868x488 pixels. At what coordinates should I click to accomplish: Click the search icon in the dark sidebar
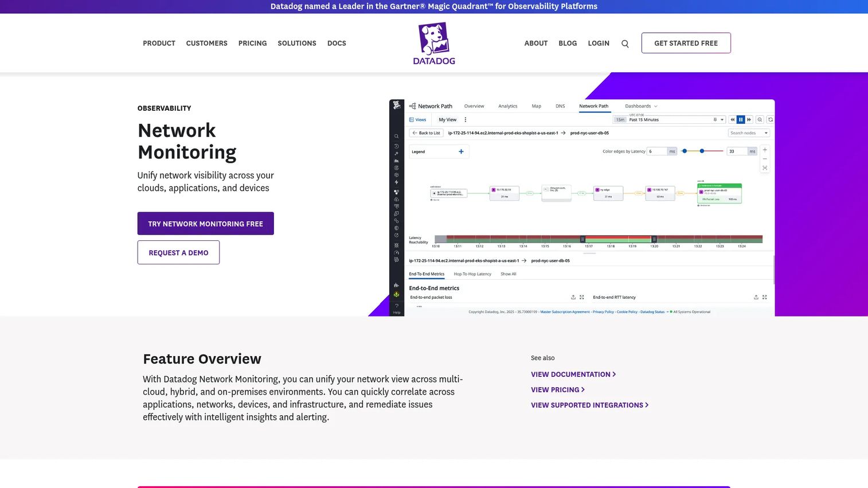tap(396, 136)
